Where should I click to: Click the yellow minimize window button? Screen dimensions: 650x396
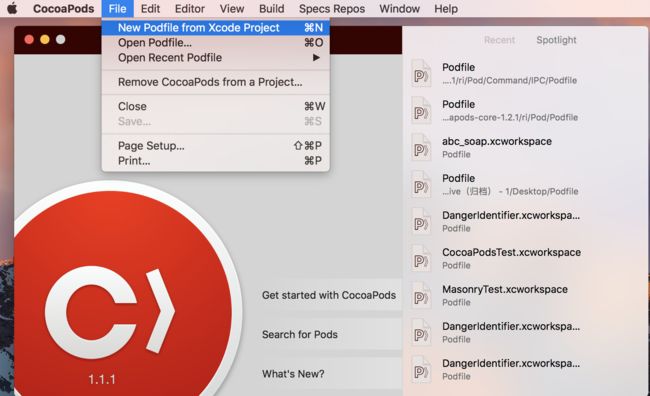pyautogui.click(x=45, y=39)
